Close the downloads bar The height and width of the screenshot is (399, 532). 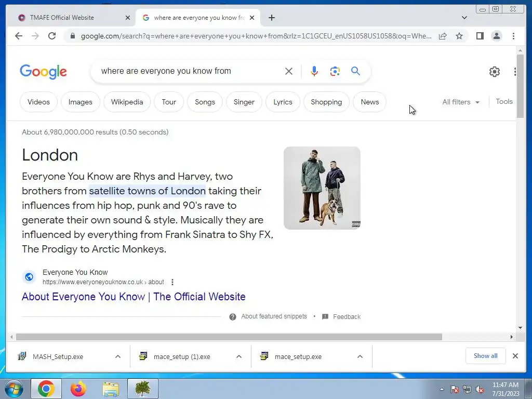tap(515, 356)
